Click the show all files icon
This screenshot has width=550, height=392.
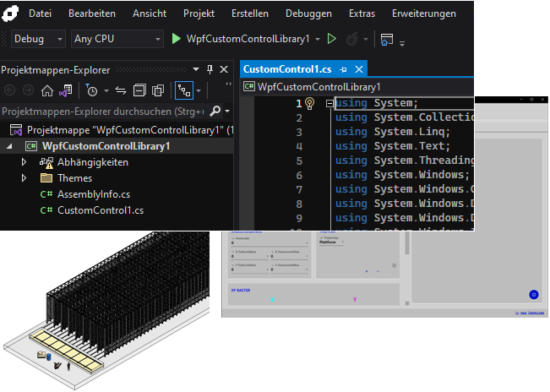pos(157,90)
